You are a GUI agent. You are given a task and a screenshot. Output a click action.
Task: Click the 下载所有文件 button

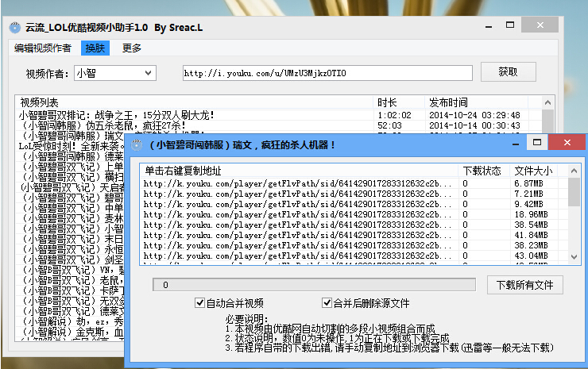tap(525, 285)
